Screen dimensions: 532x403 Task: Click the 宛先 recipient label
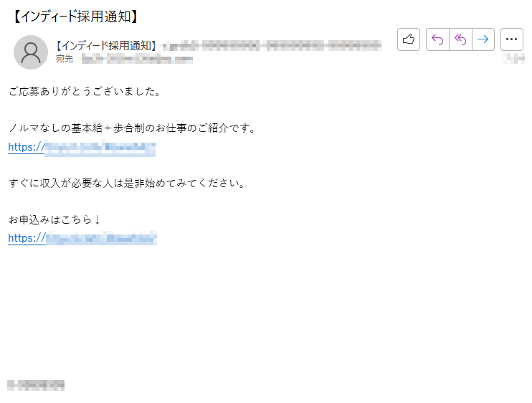coord(65,59)
